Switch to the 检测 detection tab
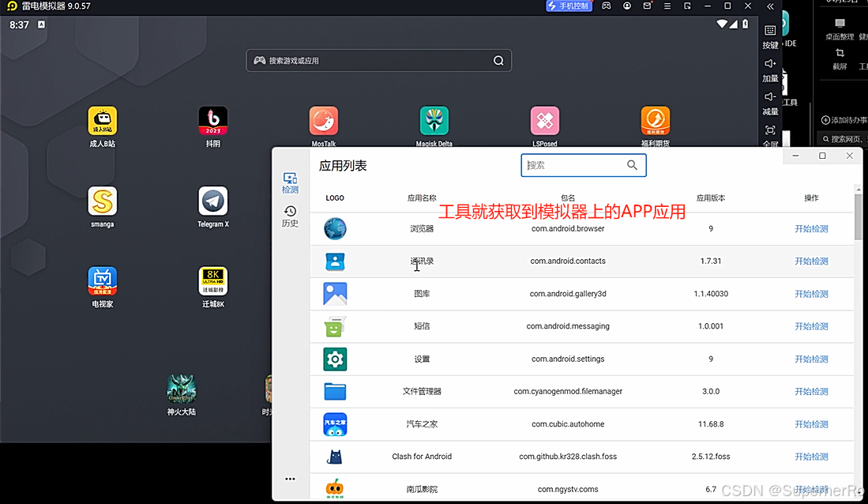Screen dimensions: 868x504 click(x=290, y=182)
